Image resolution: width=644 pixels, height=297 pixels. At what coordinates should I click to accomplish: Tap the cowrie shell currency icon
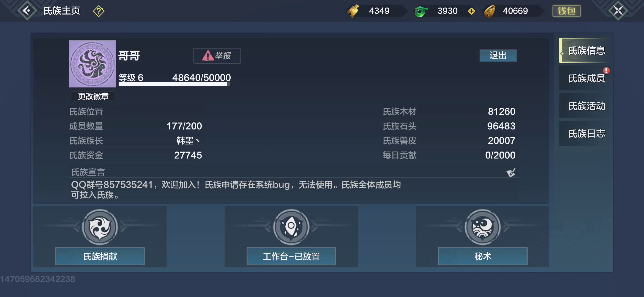pos(490,11)
